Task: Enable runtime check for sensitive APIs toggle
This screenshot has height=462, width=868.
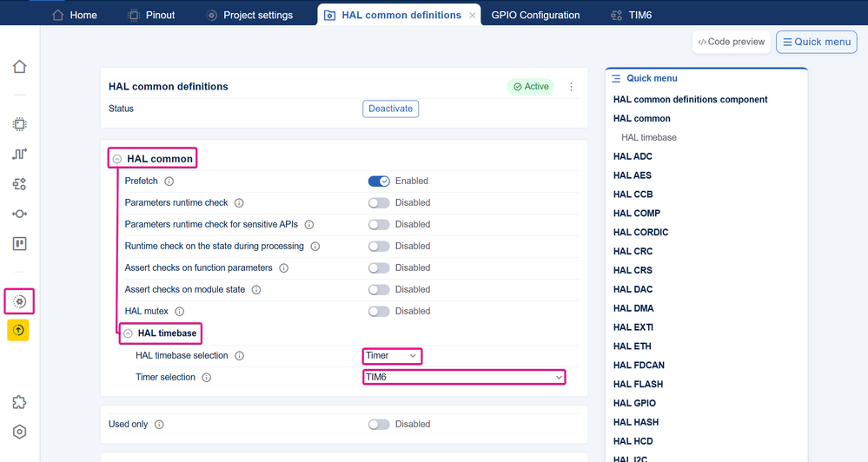Action: point(379,225)
